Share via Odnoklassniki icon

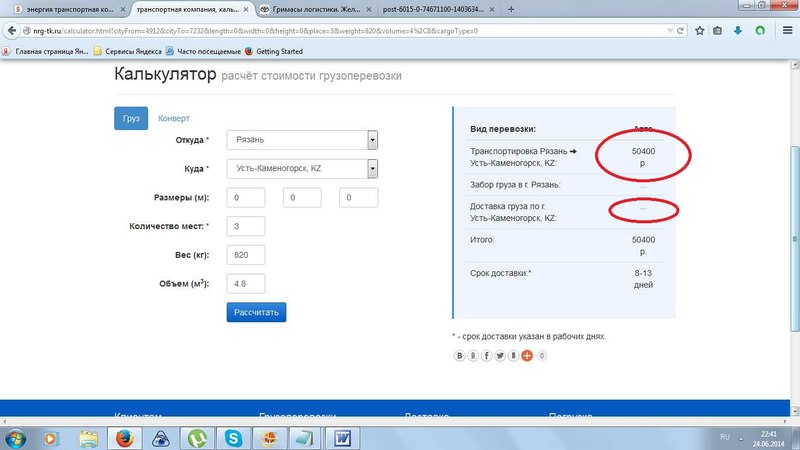point(473,356)
